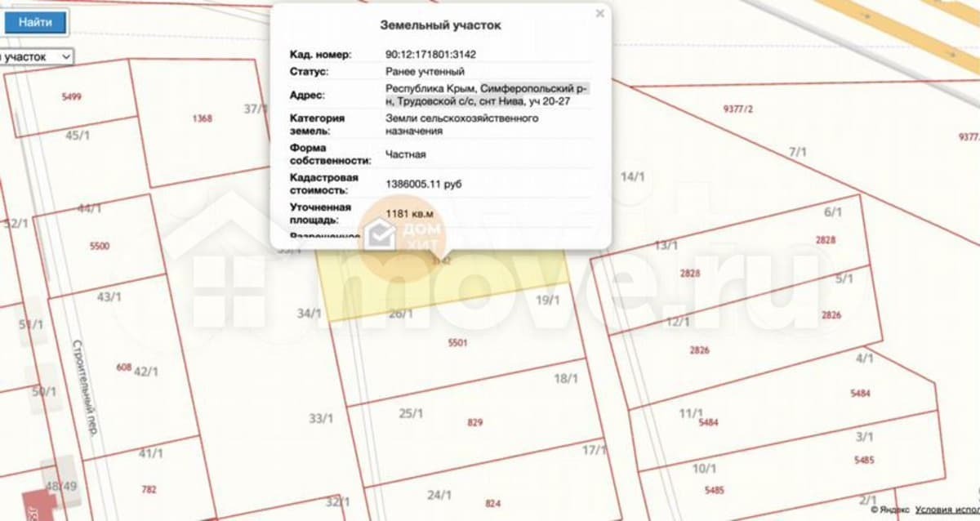Click the © Яндекс copyright text

click(x=890, y=510)
